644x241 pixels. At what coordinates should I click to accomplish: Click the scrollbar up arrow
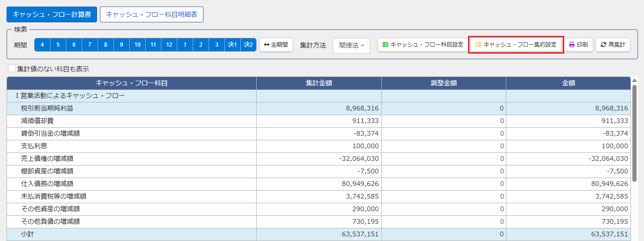tap(634, 80)
